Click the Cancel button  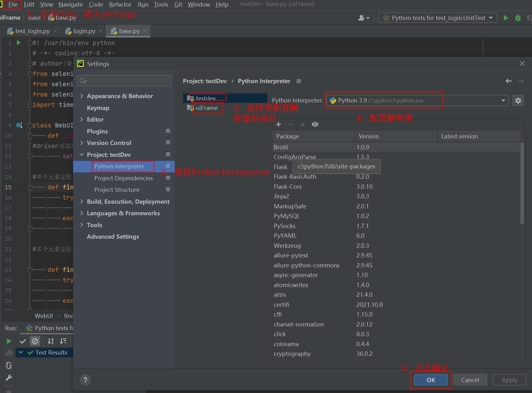pyautogui.click(x=470, y=380)
